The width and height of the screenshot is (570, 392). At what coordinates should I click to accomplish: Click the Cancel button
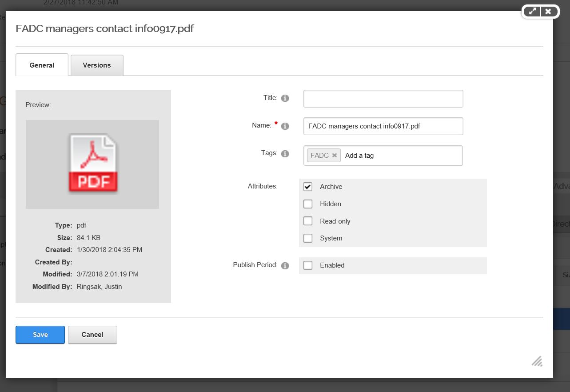(x=92, y=335)
